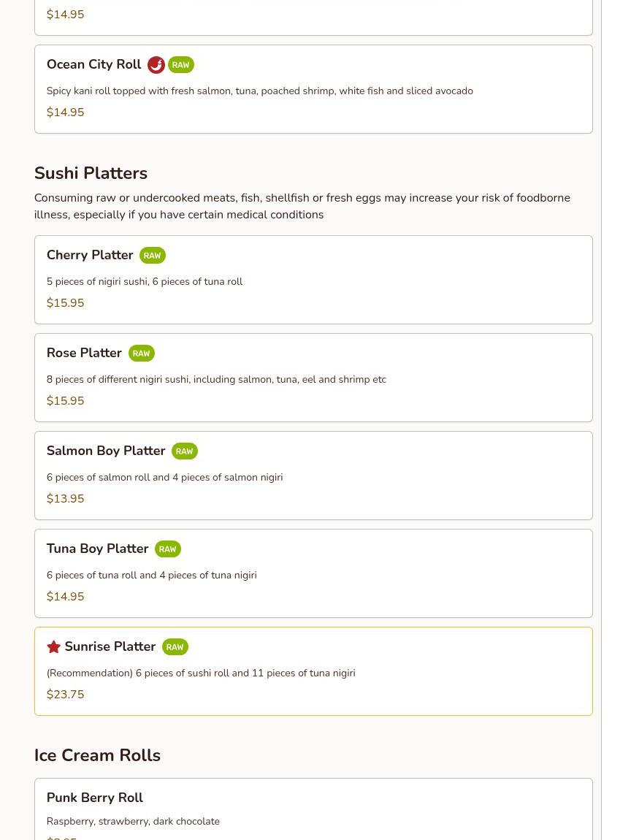Open the Cherry Platter item
Viewport: 631px width, 840px height.
90,255
